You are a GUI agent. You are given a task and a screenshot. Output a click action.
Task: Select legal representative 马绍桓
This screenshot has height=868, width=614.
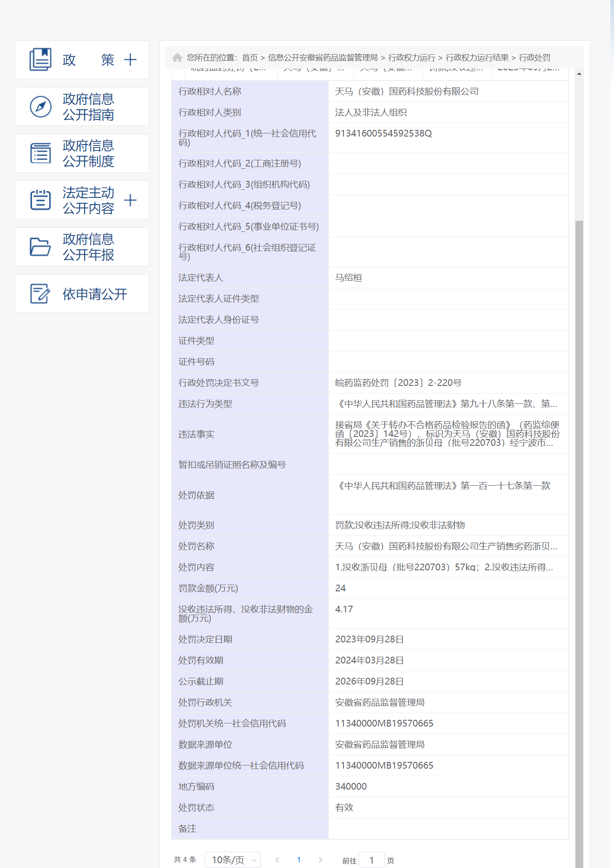click(x=348, y=278)
